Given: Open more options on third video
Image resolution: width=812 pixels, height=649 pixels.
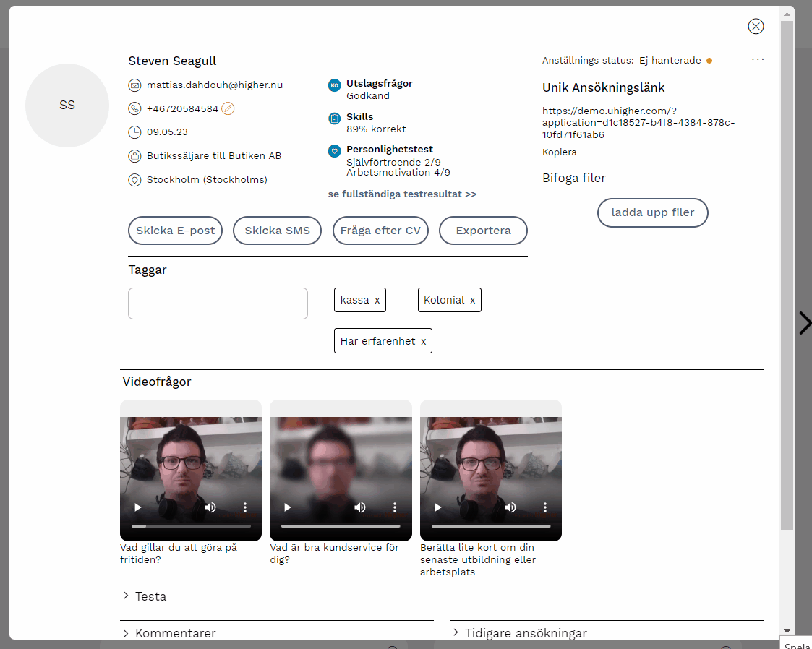Looking at the screenshot, I should (x=544, y=507).
